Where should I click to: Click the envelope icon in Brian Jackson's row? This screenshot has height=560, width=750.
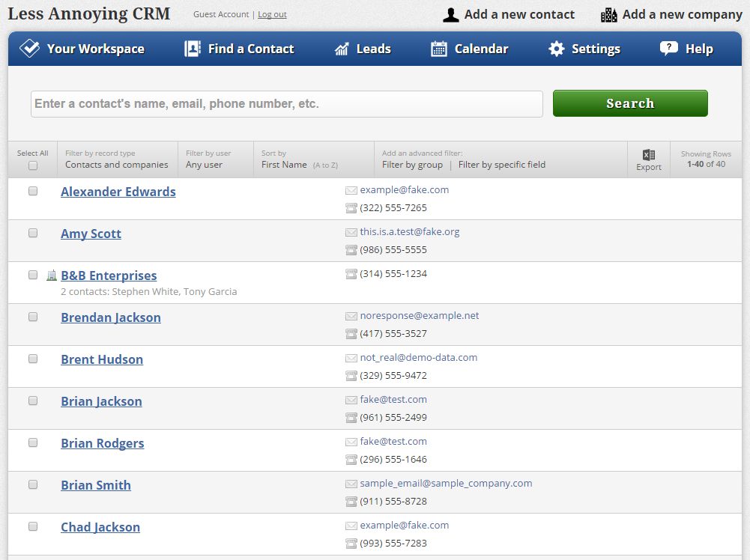click(x=351, y=400)
